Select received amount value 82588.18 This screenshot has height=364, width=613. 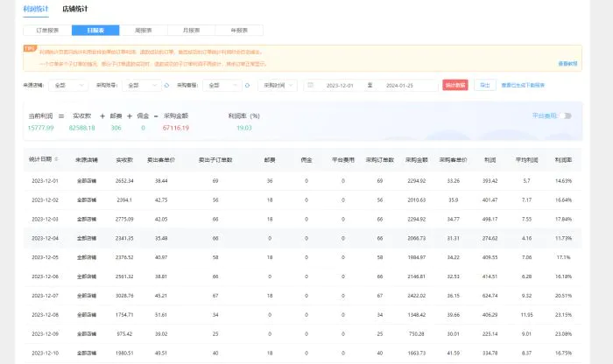[81, 128]
